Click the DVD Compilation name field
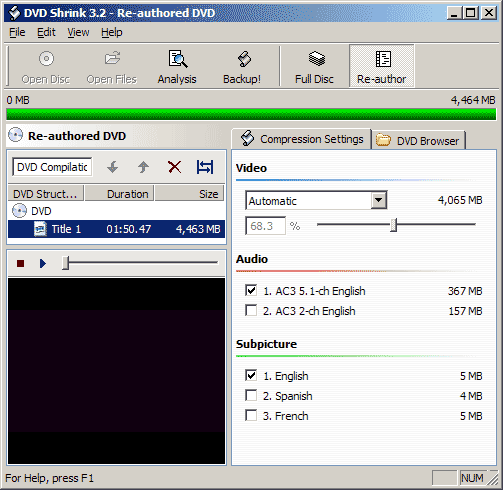Screen dimensions: 503x490 pos(52,167)
